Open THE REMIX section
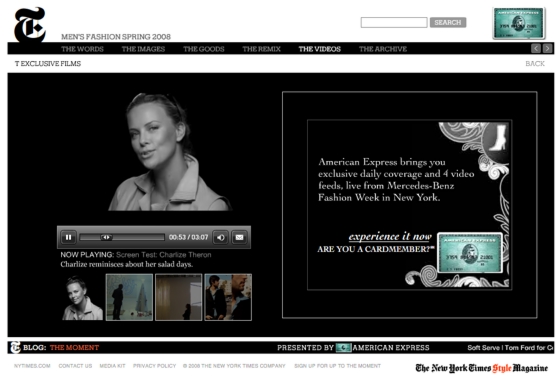This screenshot has width=560, height=380. tap(261, 49)
